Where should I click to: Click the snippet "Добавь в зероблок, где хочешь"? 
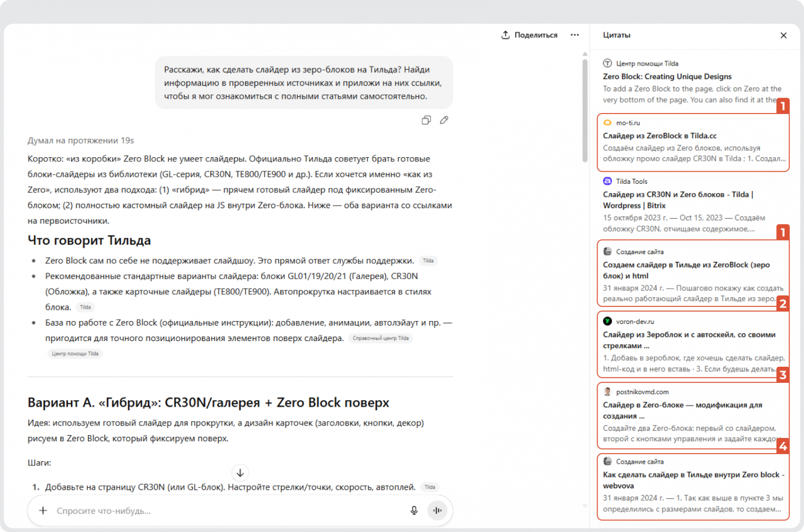(x=693, y=363)
